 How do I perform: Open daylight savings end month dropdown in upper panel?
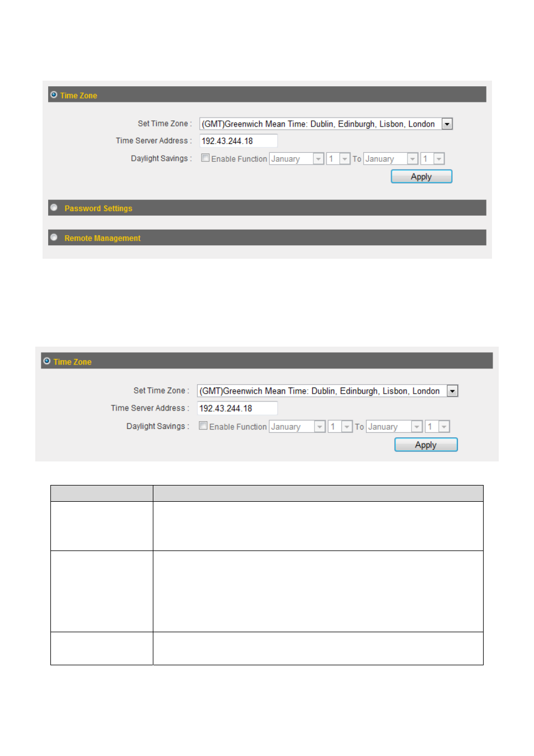click(x=391, y=159)
